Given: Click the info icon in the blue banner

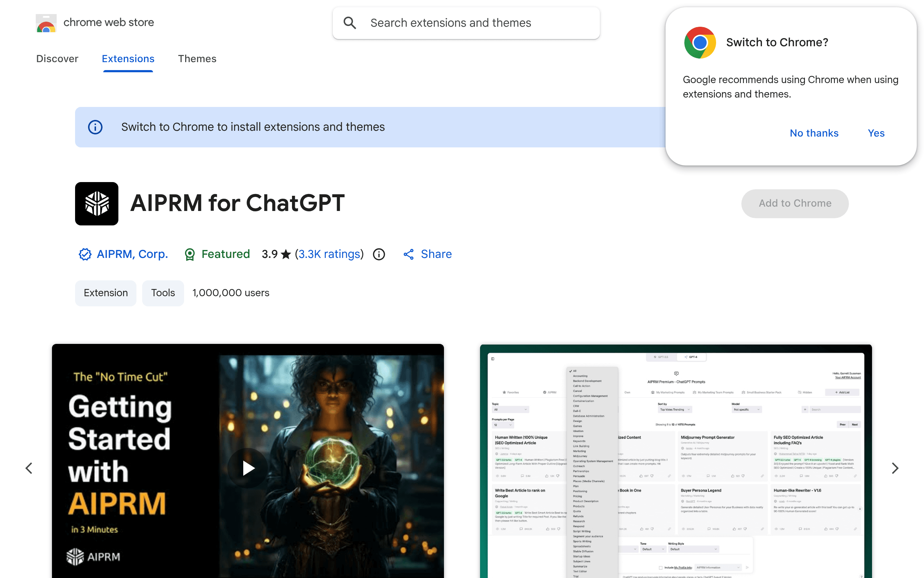Looking at the screenshot, I should click(x=95, y=127).
